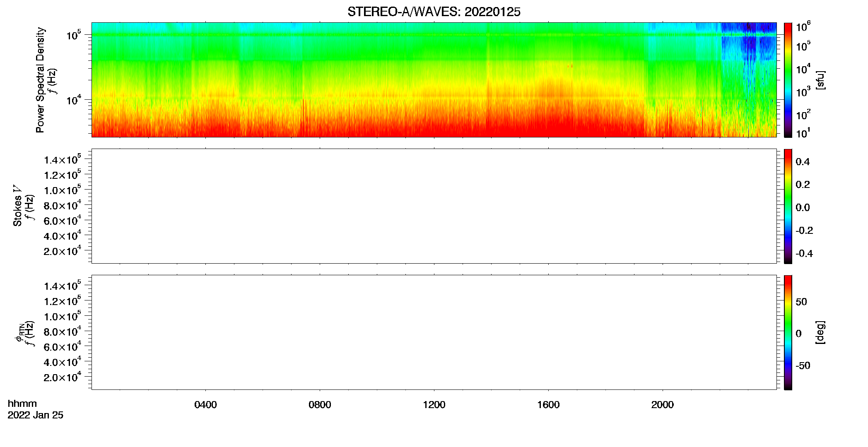
Task: Click the 0800 time tick label
Action: [x=320, y=405]
